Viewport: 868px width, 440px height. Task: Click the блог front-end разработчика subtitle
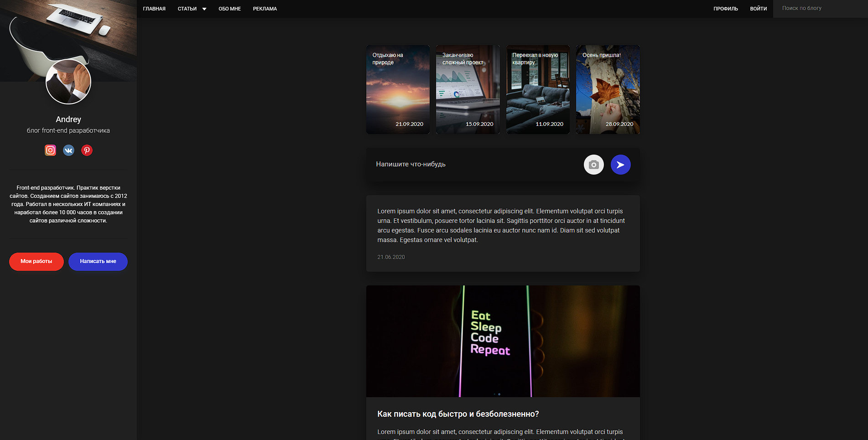coord(68,130)
